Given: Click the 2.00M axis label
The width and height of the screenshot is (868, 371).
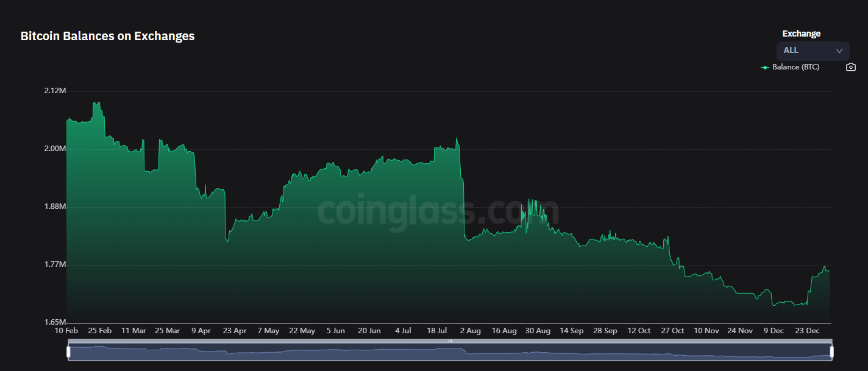Looking at the screenshot, I should (55, 149).
